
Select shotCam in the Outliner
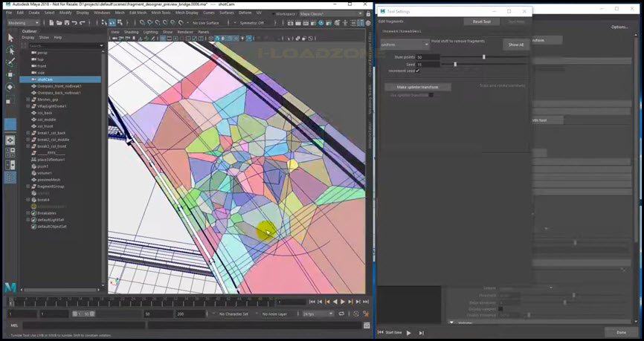click(60, 79)
